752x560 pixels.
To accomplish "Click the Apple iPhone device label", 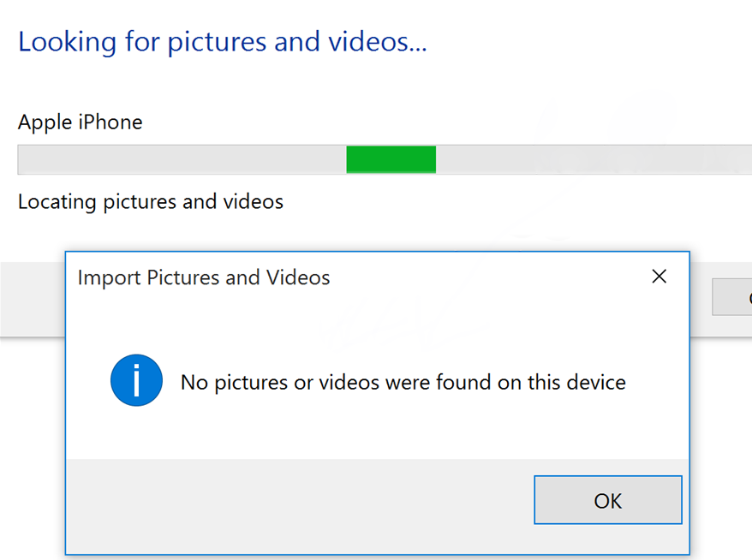I will 80,122.
